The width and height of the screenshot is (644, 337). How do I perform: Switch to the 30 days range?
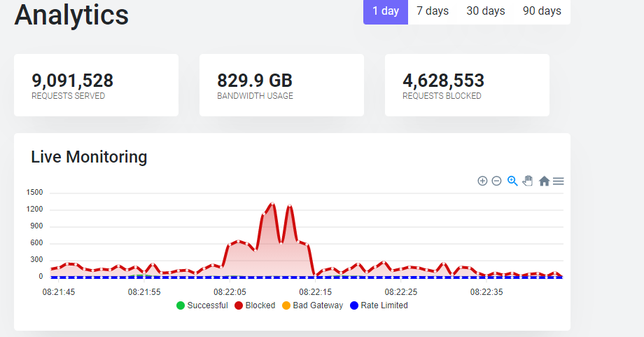486,11
